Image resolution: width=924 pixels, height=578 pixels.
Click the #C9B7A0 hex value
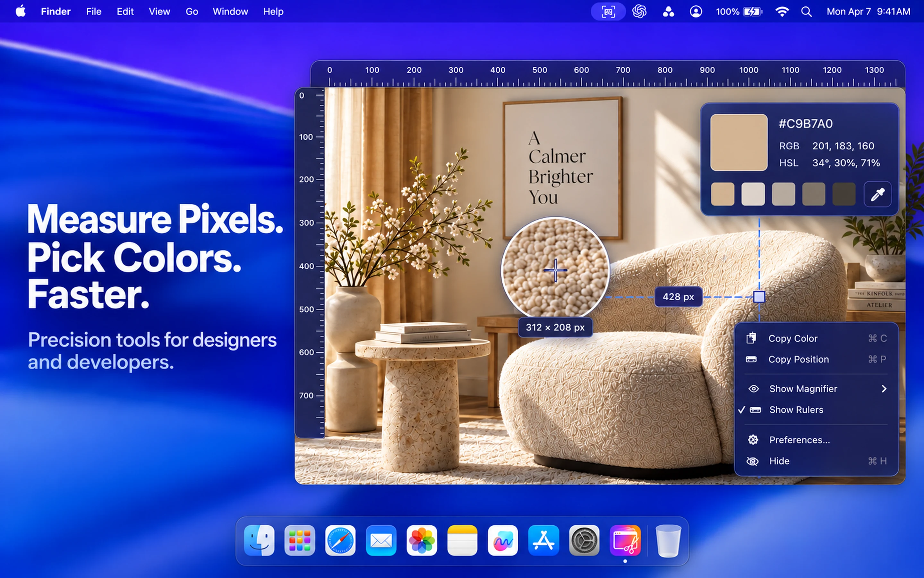pyautogui.click(x=805, y=124)
